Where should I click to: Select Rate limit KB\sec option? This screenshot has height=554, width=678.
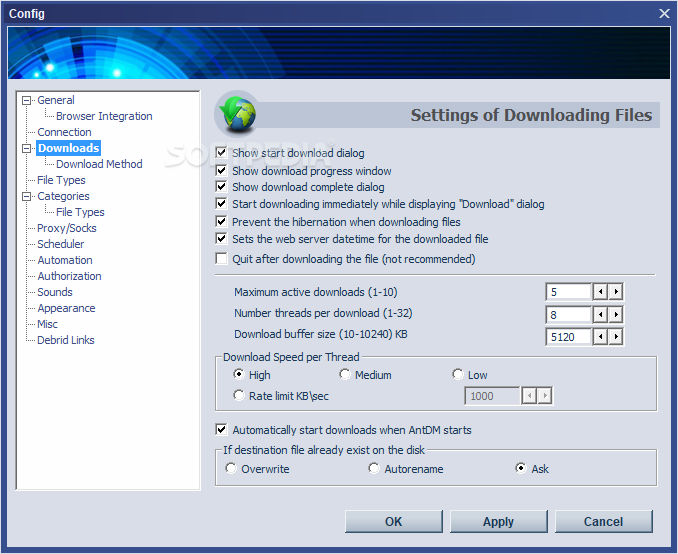[x=239, y=395]
